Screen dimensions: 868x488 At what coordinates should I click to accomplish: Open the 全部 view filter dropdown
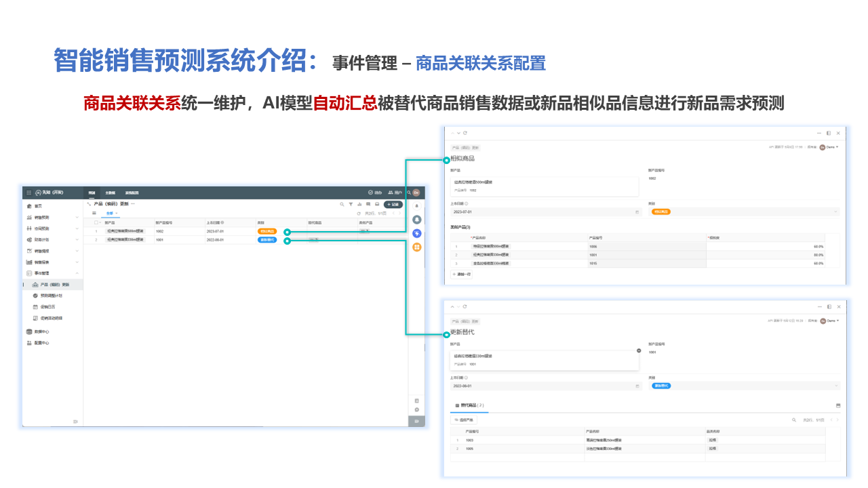point(111,213)
